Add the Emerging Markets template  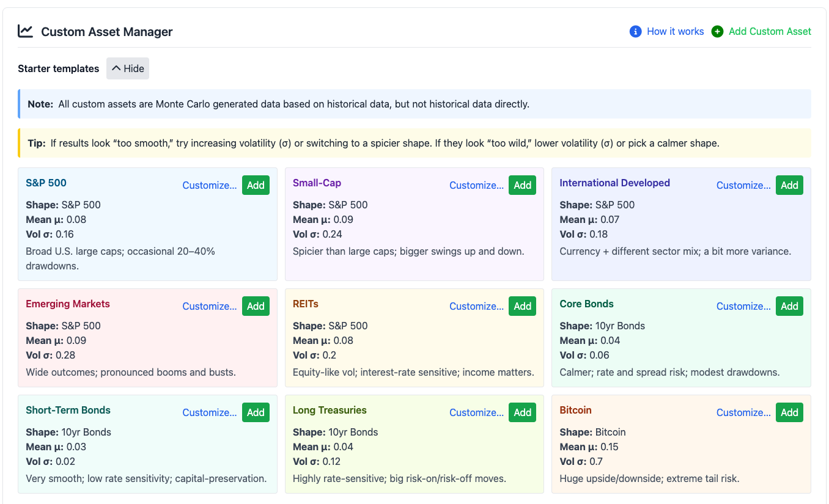coord(256,306)
